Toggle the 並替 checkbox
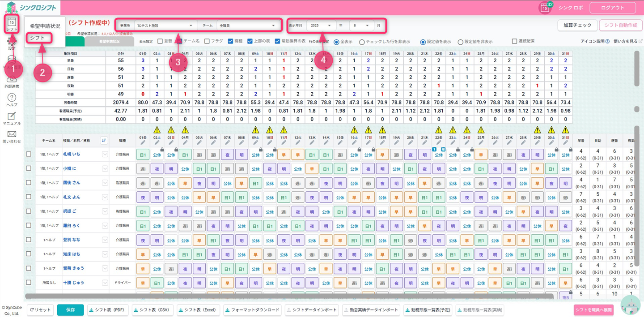Viewport: 644px width, 318px height. [x=160, y=41]
